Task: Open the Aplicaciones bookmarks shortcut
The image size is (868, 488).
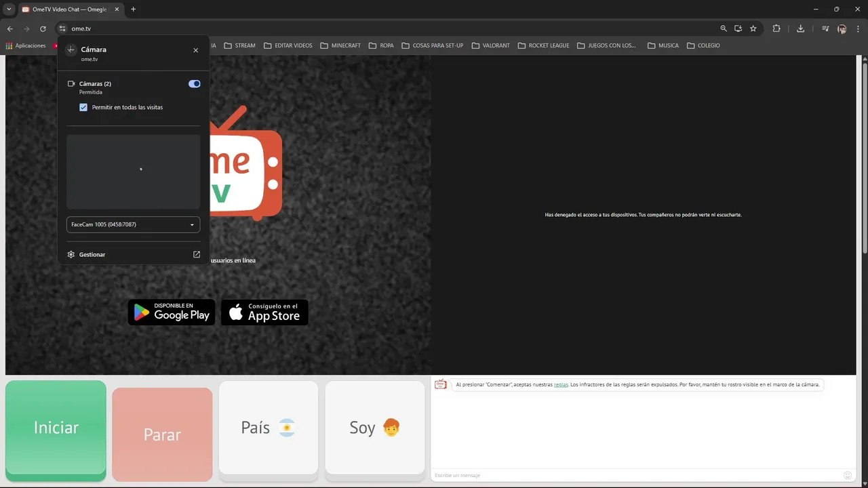Action: 26,45
